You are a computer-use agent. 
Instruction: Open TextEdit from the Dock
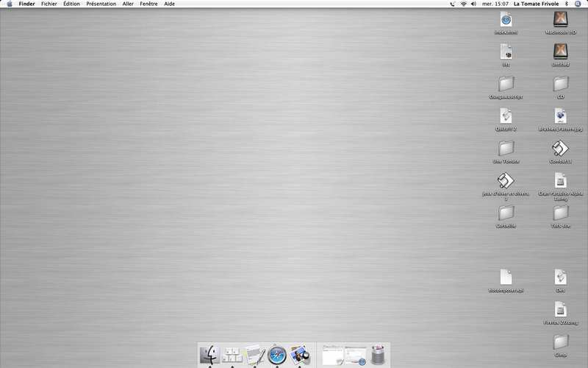point(254,355)
